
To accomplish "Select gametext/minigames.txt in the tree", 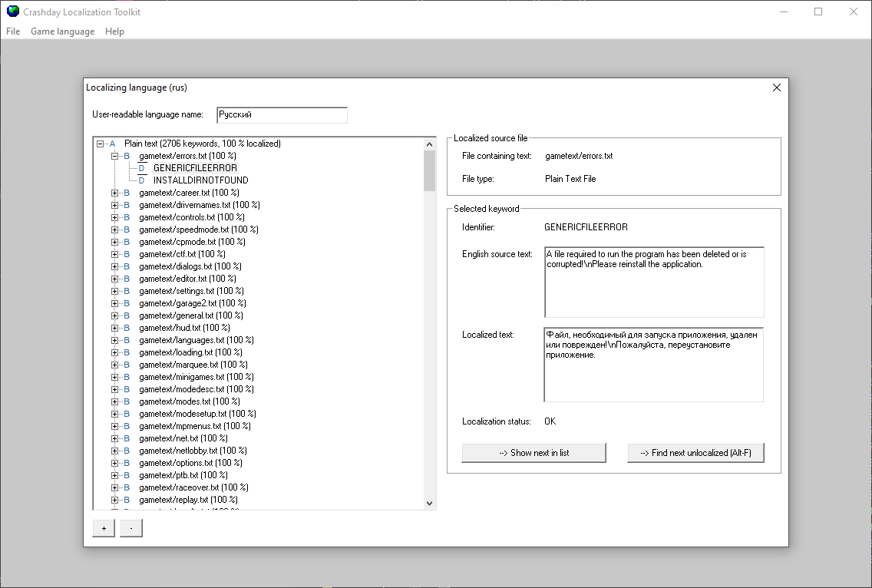I will tap(197, 377).
